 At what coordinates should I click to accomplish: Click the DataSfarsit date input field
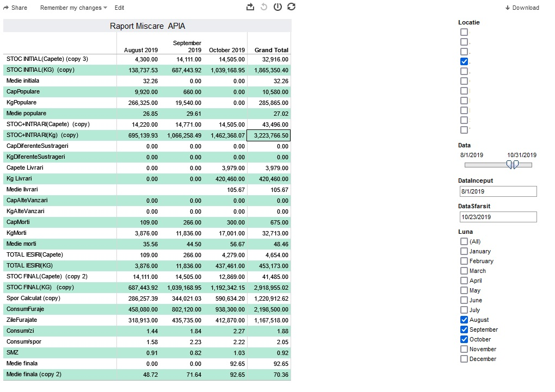point(498,217)
